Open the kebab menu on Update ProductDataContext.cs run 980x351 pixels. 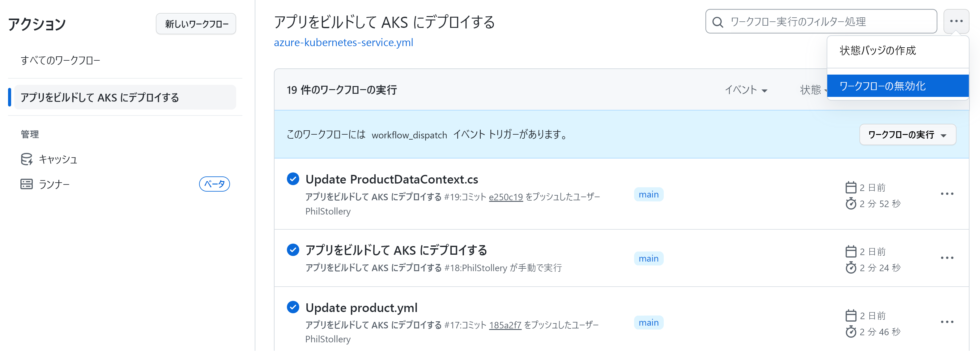coord(947,194)
